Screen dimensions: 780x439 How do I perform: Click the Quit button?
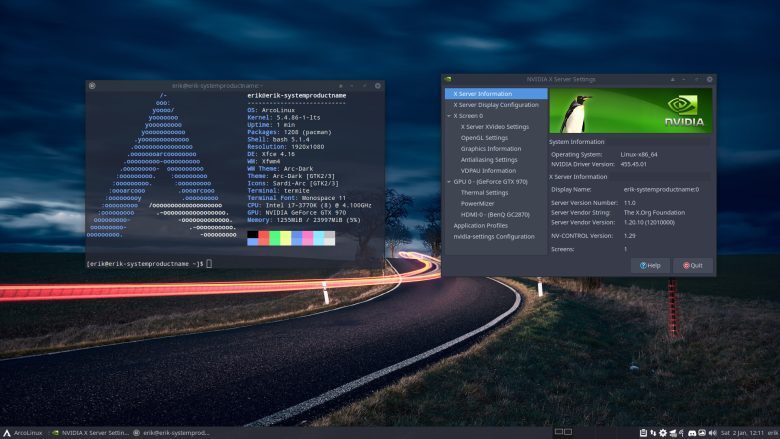tap(693, 265)
